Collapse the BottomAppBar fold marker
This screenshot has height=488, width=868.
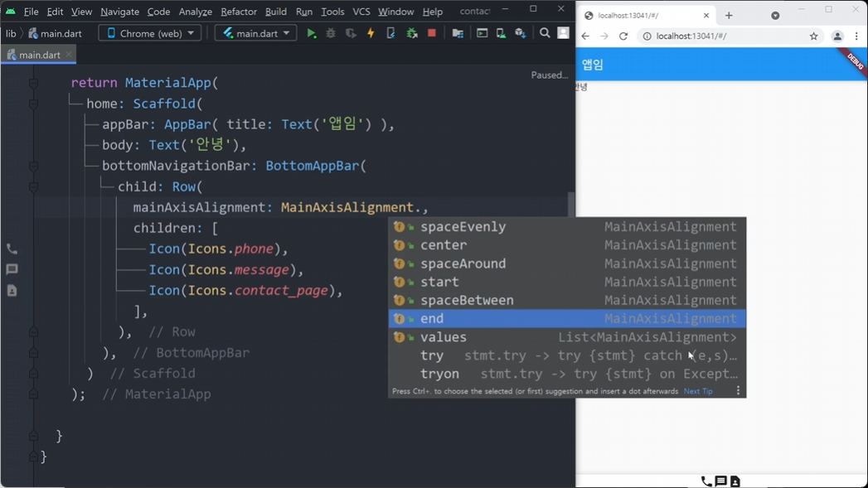[x=33, y=166]
